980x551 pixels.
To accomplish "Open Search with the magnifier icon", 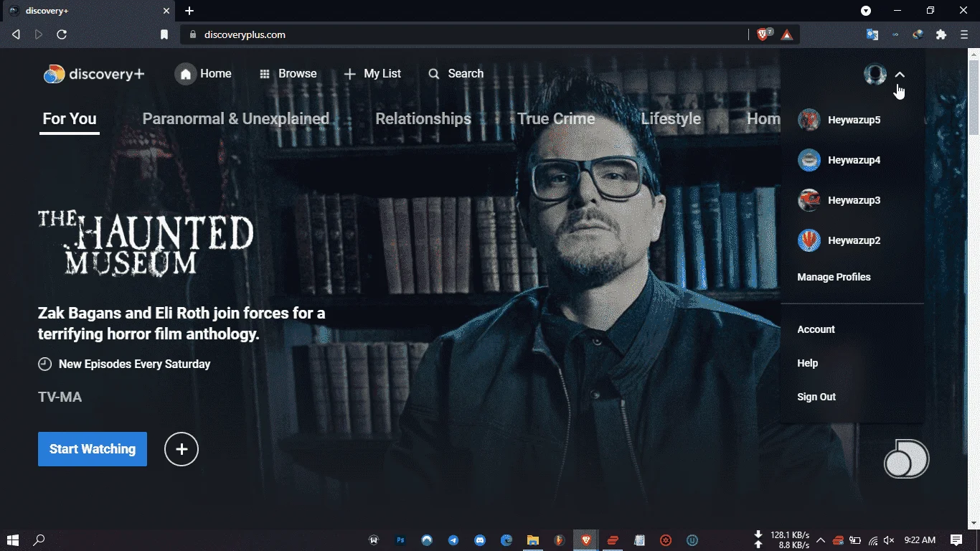I will coord(433,74).
